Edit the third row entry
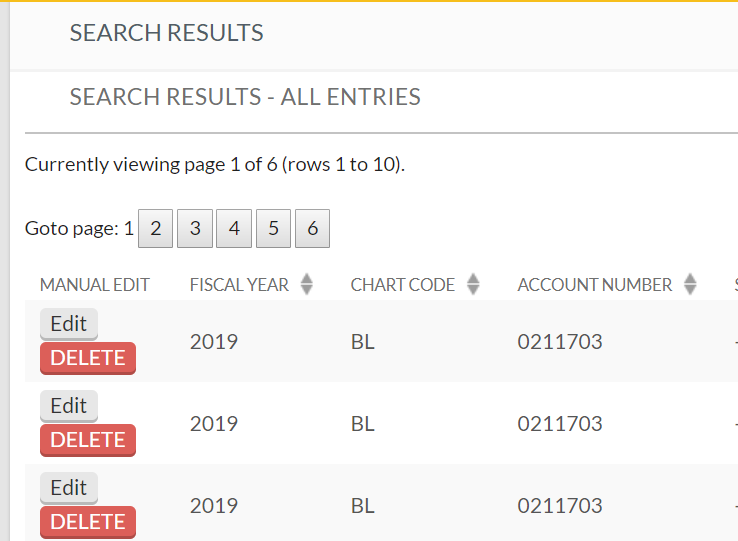738x541 pixels. coord(69,488)
